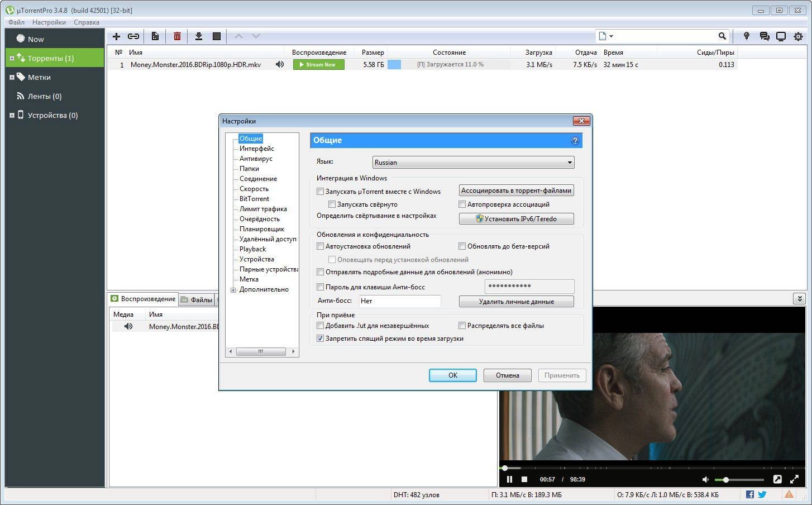Open the Remote access devices icon
The image size is (812, 505).
tap(781, 36)
